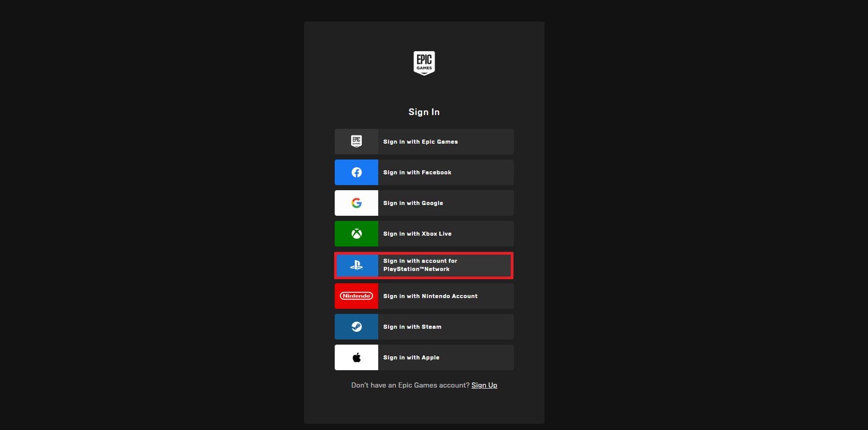Choose Sign in with Xbox Live
868x430 pixels.
[424, 234]
